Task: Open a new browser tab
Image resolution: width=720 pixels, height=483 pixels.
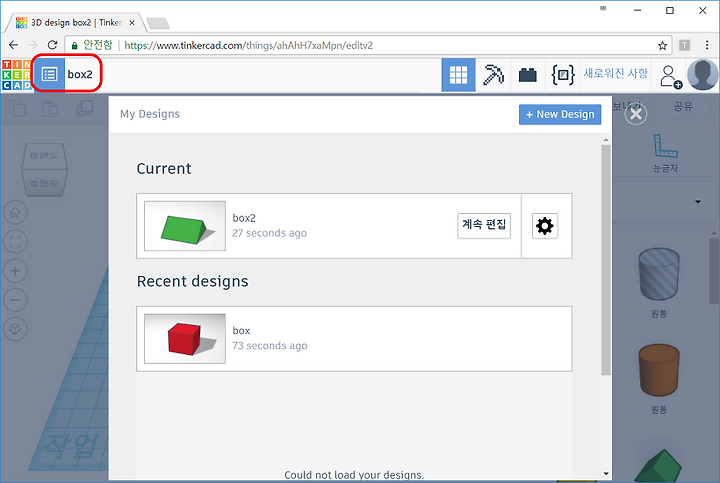Action: pyautogui.click(x=158, y=23)
